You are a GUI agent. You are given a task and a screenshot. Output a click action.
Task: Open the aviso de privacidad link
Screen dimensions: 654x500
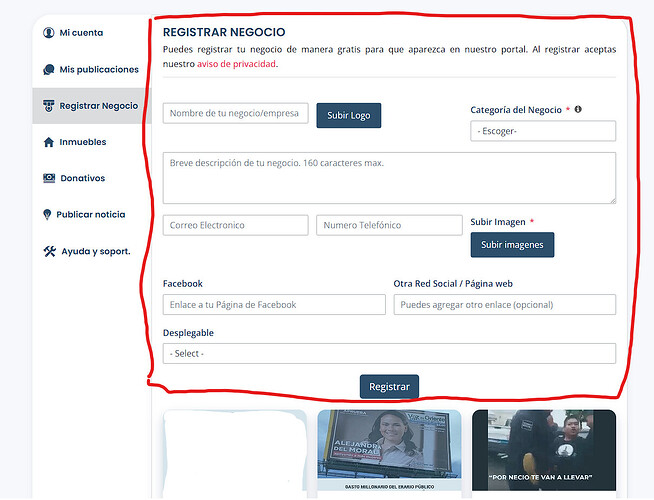pos(236,64)
